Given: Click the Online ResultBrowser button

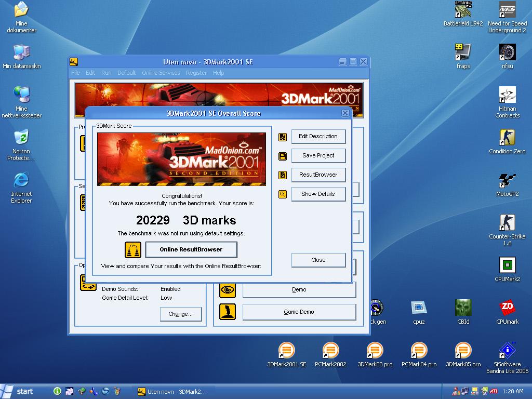Looking at the screenshot, I should tap(191, 250).
